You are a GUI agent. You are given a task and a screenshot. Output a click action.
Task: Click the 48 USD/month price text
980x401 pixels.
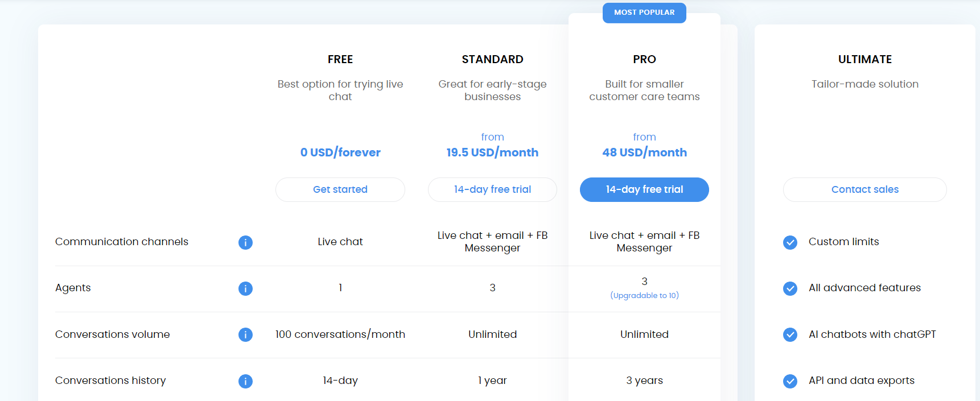pos(644,152)
